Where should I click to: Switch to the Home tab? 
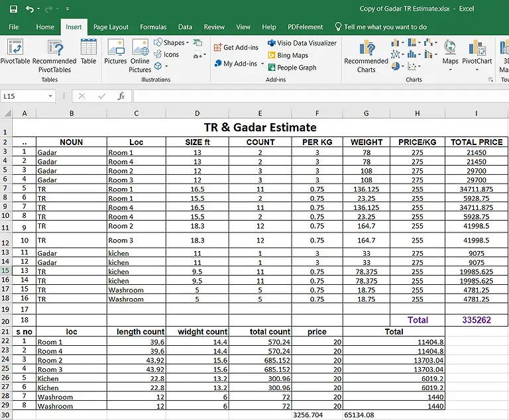(45, 27)
